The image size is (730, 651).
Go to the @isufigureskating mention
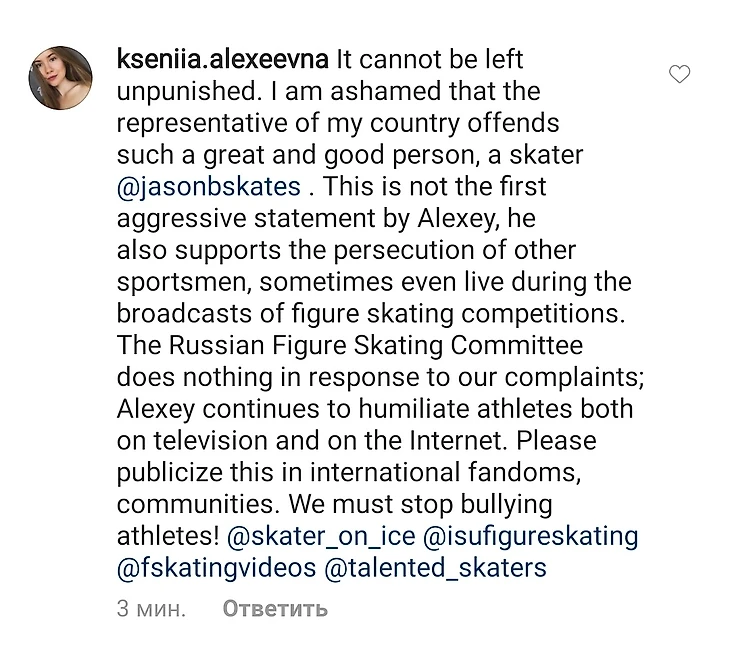point(531,536)
